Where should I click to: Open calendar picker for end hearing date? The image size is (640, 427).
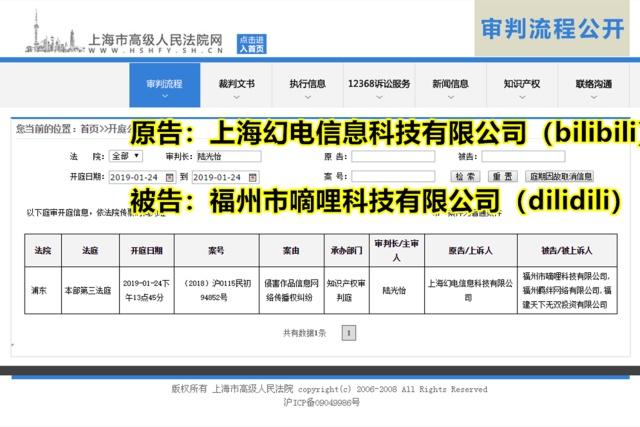pos(253,177)
